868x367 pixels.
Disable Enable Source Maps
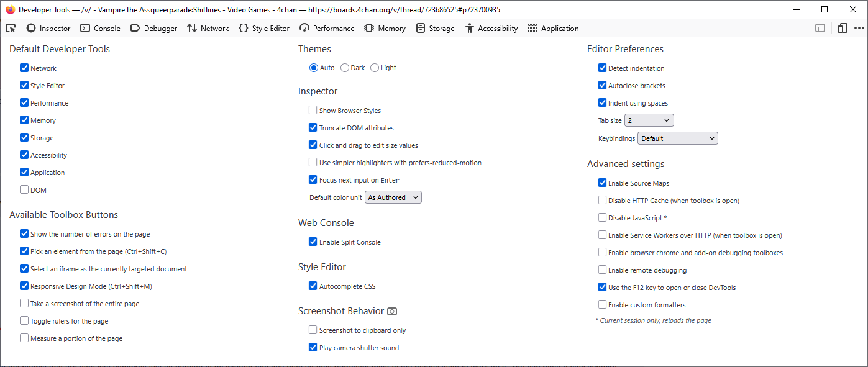click(602, 183)
